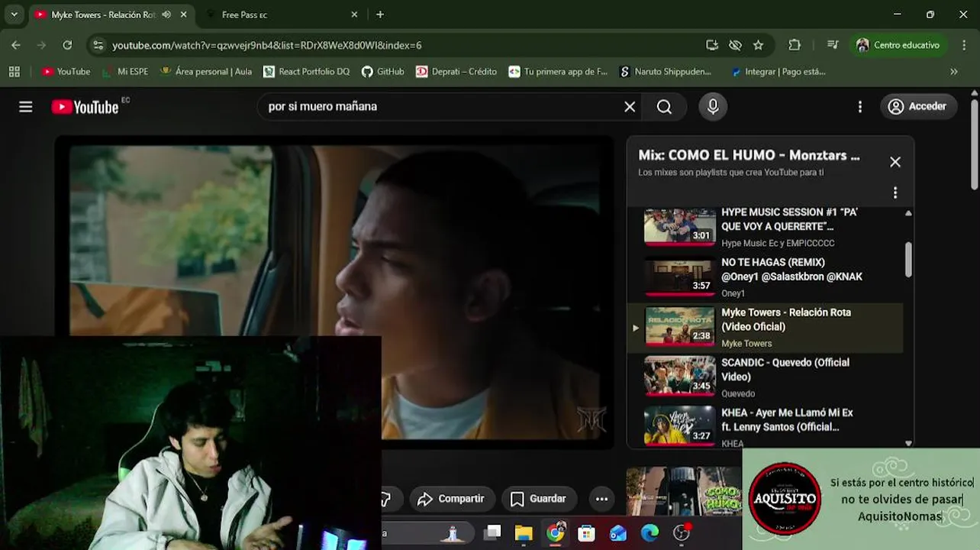Open Chrome three-dot menu
The image size is (980, 550).
tap(962, 45)
